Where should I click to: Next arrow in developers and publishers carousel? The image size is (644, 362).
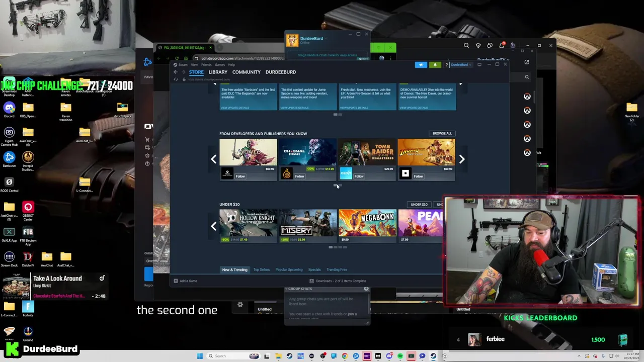pyautogui.click(x=461, y=159)
